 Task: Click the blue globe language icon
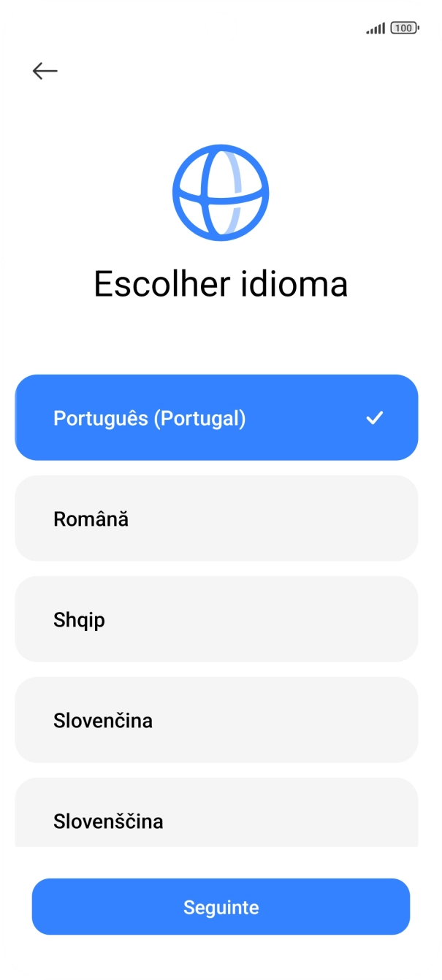click(x=221, y=192)
